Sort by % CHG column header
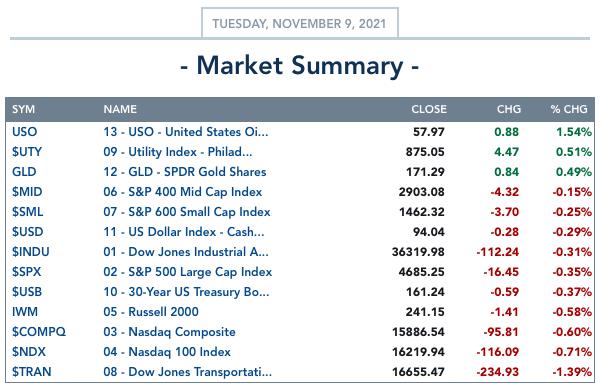The image size is (600, 388). coord(569,109)
